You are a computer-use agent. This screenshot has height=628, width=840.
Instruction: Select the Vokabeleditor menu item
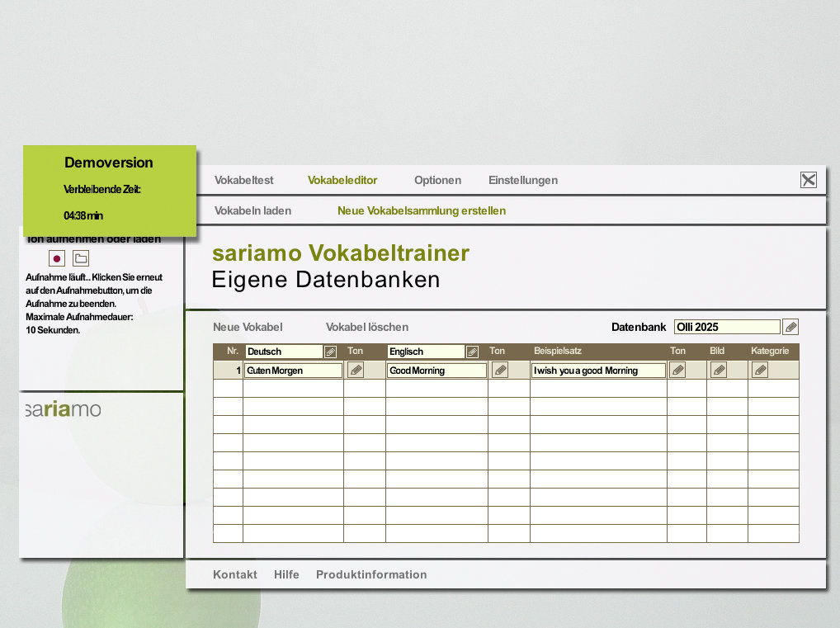tap(342, 180)
